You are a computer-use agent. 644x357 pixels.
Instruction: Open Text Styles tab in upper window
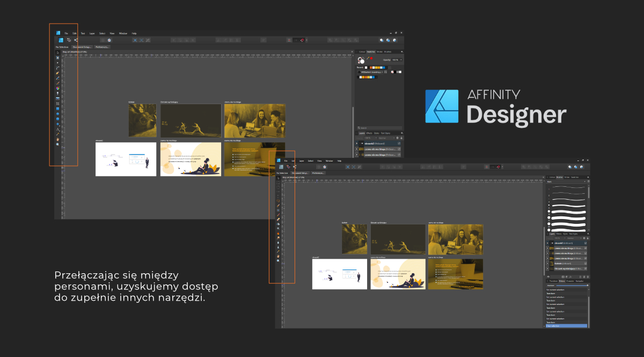pos(385,133)
